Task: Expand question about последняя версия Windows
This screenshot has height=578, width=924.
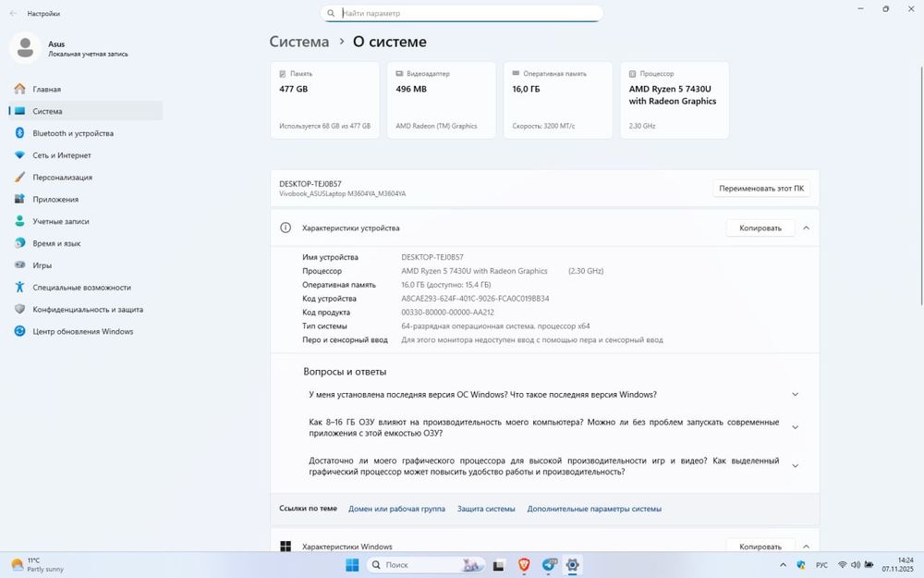Action: (795, 395)
